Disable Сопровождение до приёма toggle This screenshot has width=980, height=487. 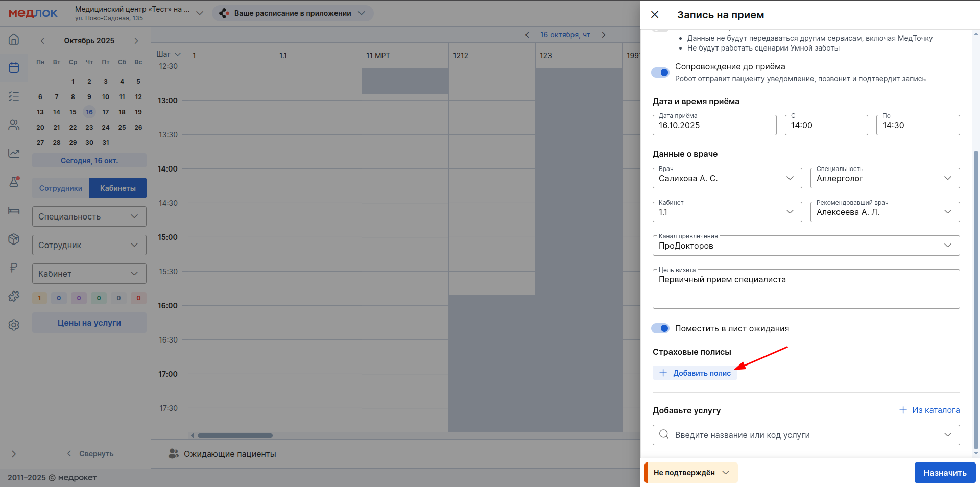point(660,72)
